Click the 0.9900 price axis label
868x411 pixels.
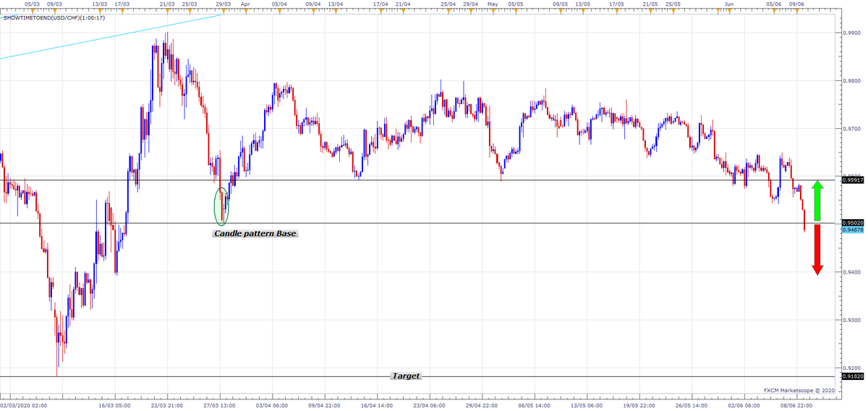tap(851, 33)
